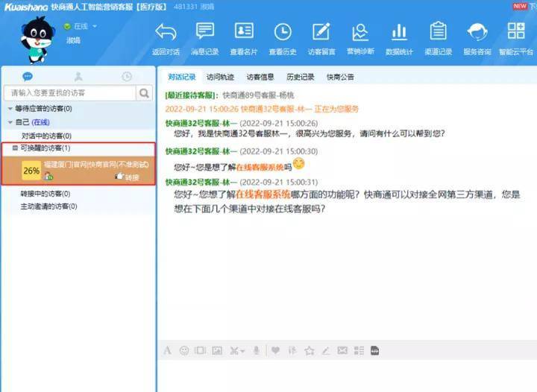The image size is (537, 392).
Task: Click the Kuaishang logo in title bar
Action: 26,7
